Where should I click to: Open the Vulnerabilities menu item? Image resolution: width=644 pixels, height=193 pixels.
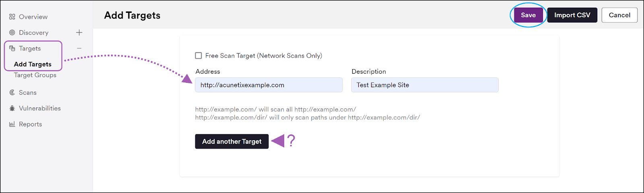(40, 108)
